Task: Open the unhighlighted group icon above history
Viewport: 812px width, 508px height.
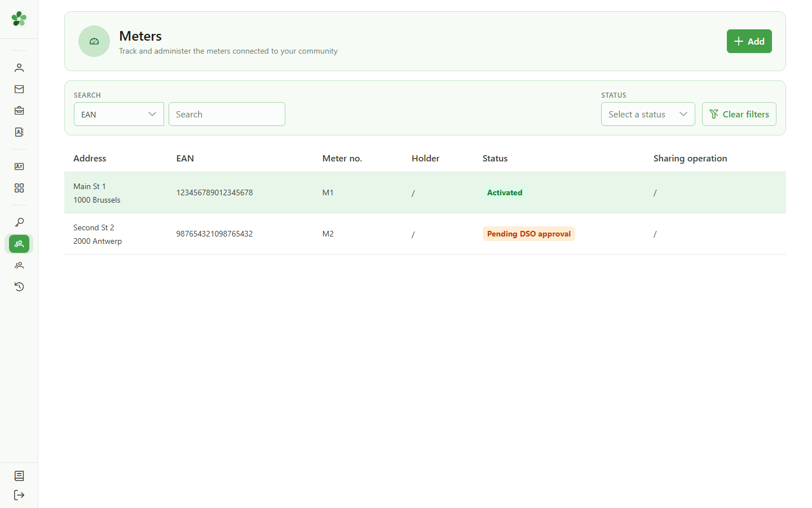Action: (x=19, y=265)
